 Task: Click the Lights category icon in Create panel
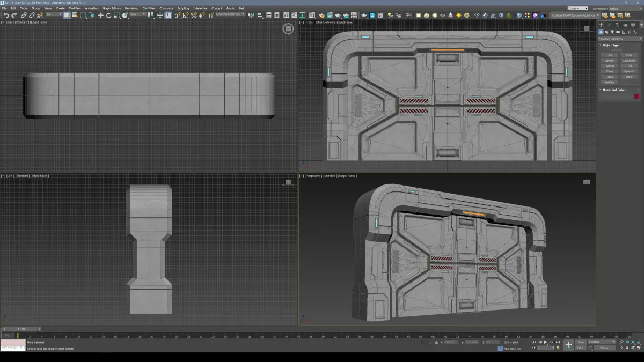tap(611, 32)
